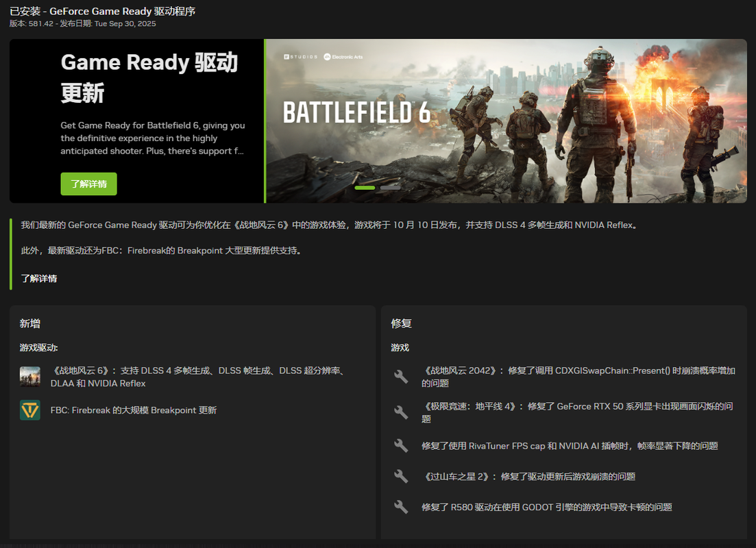Image resolution: width=756 pixels, height=548 pixels.
Task: Click wrench icon beside R580 GODOT fix
Action: (x=401, y=507)
